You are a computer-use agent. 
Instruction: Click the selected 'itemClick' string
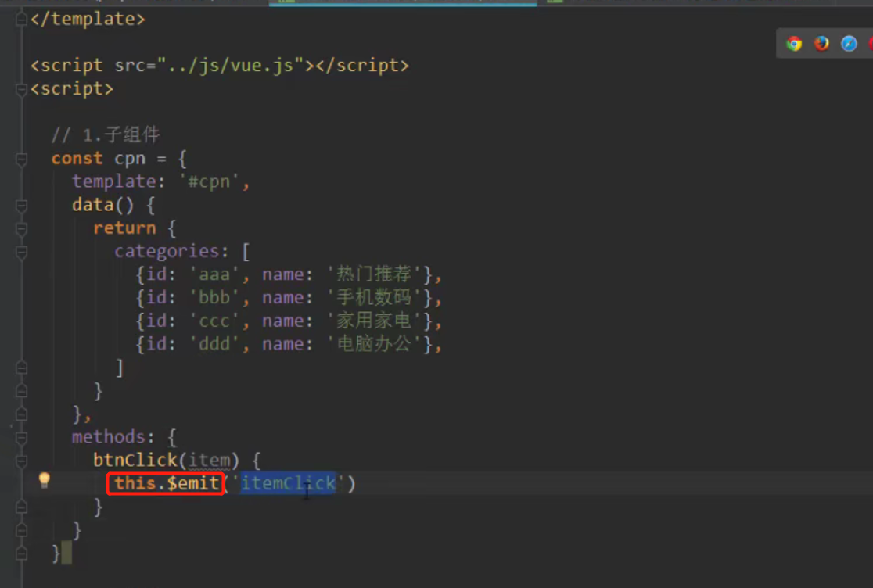(289, 483)
